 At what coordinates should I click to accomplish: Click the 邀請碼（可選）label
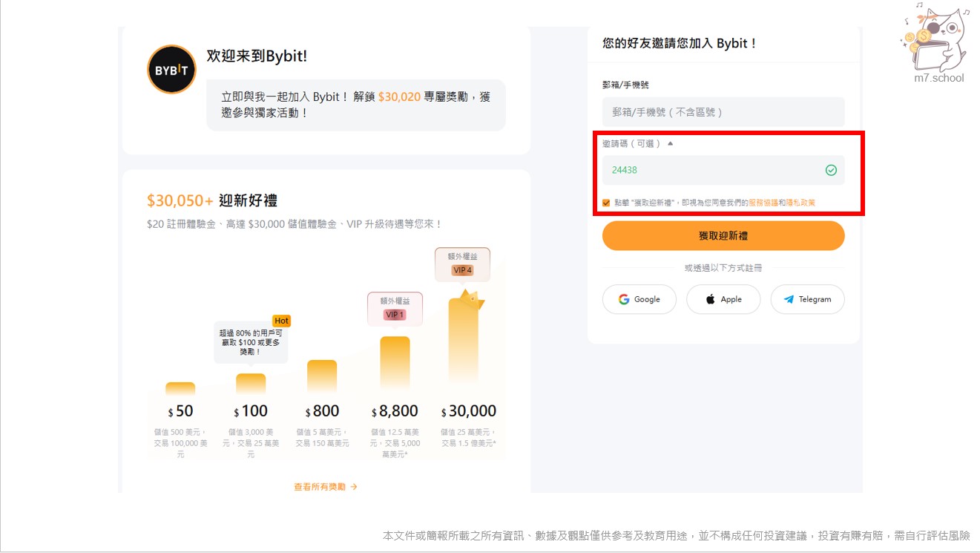click(x=633, y=144)
